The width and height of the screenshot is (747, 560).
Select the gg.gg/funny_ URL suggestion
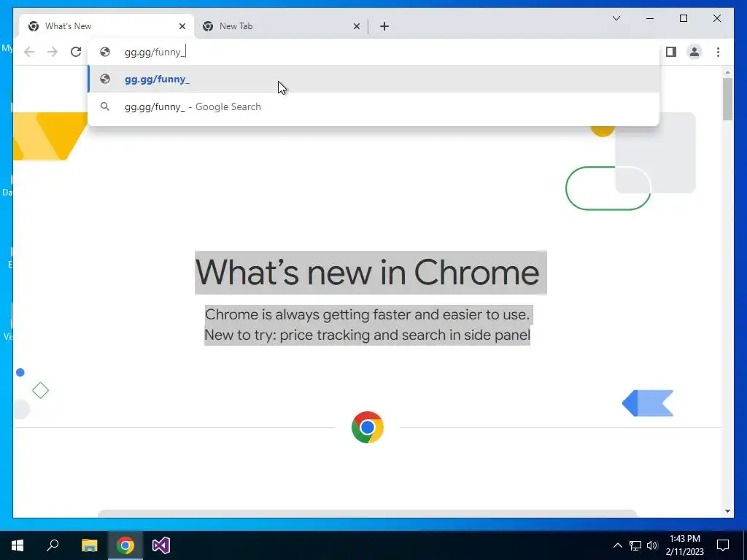pos(374,79)
